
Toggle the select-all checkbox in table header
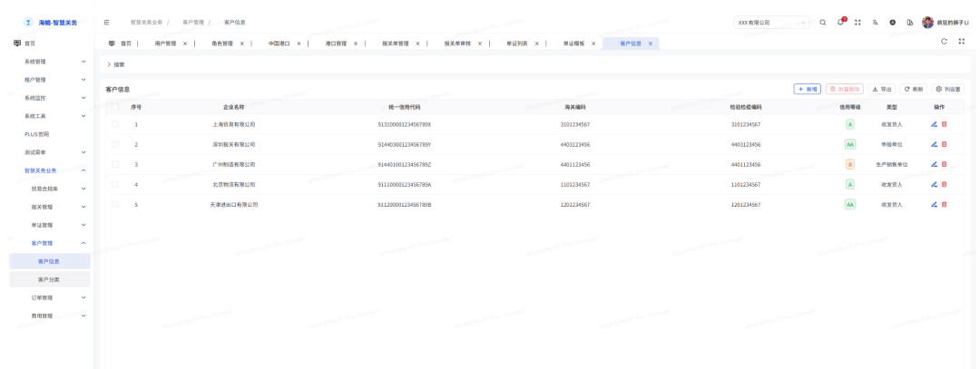coord(115,107)
